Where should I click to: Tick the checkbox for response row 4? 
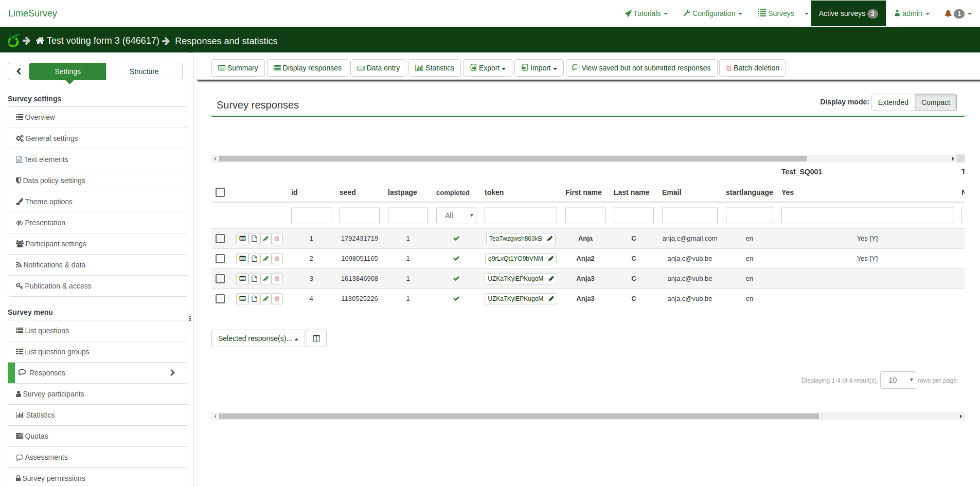tap(220, 299)
